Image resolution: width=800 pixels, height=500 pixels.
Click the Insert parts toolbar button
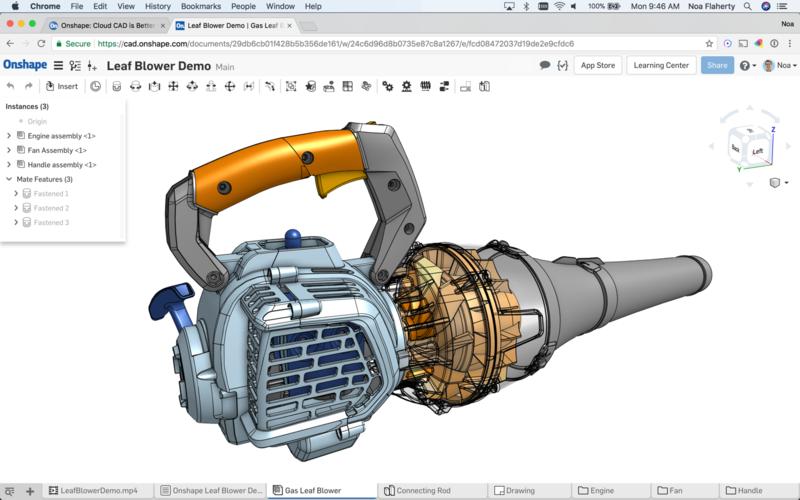coord(61,86)
